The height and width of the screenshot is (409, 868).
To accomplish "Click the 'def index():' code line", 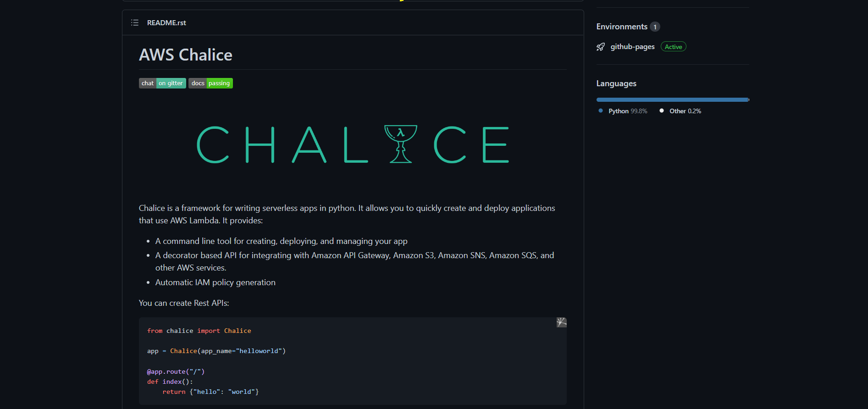I will click(170, 381).
